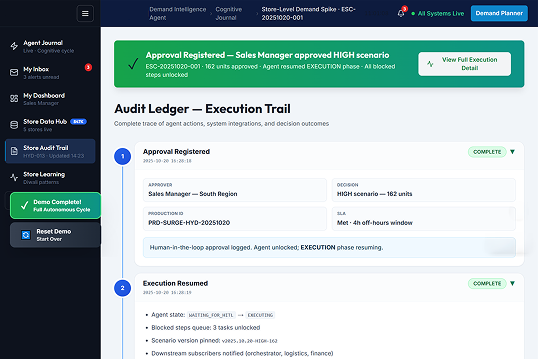This screenshot has width=538, height=360.
Task: Click the Demo Complete Full Autonomous Cycle button
Action: [55, 206]
